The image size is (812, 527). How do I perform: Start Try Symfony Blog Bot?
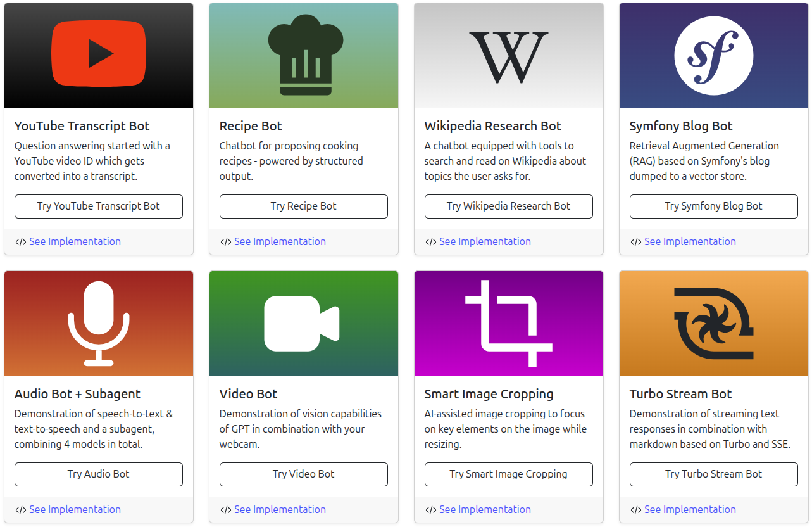pos(714,206)
